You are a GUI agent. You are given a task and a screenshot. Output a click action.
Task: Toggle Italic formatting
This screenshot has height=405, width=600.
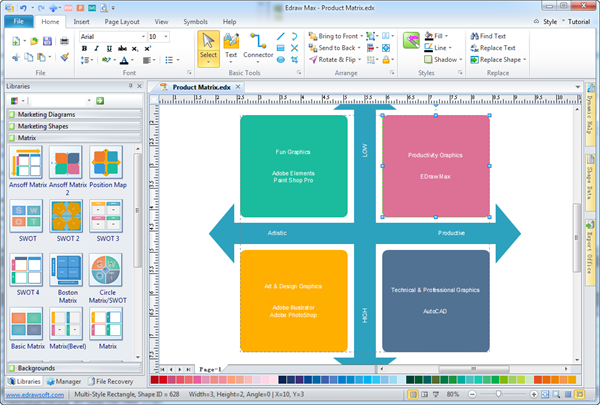96,49
